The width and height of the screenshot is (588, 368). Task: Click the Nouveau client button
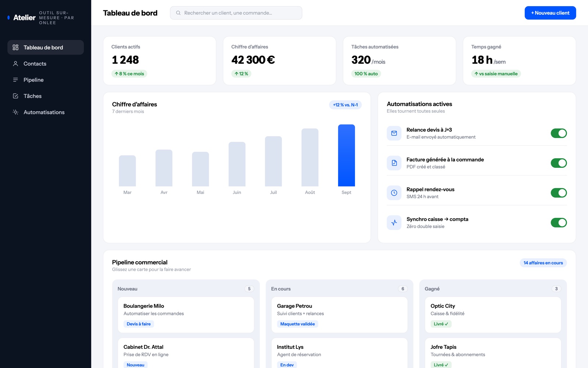[550, 13]
